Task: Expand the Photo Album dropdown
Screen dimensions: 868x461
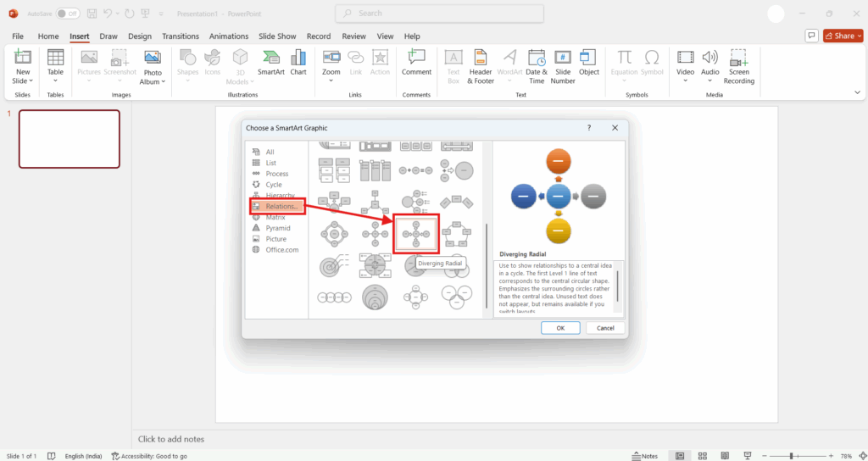Action: [152, 81]
